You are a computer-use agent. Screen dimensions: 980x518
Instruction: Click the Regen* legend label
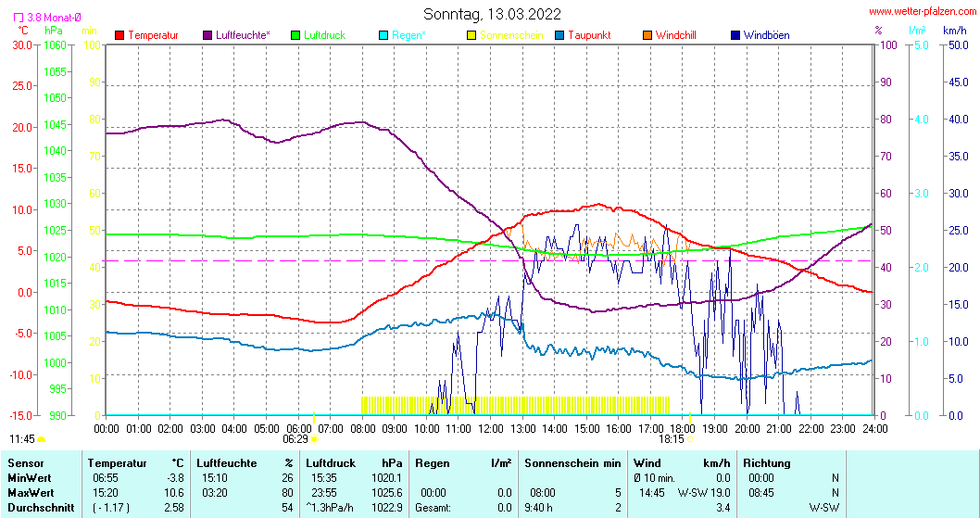coord(408,35)
